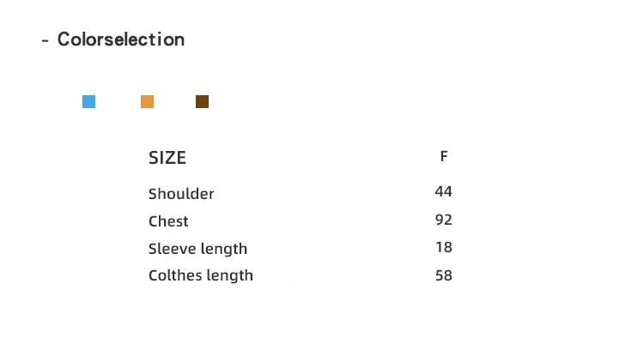Click the word "length" beside Sleeve

pos(223,249)
